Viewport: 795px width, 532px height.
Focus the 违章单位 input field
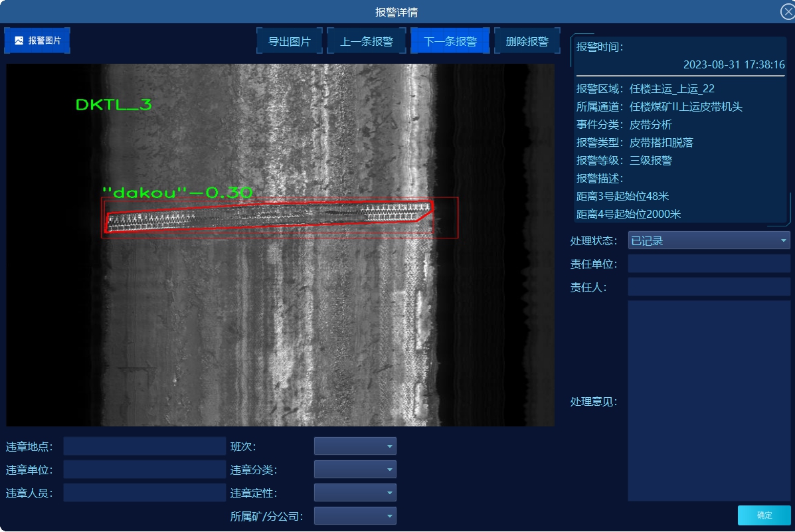145,470
